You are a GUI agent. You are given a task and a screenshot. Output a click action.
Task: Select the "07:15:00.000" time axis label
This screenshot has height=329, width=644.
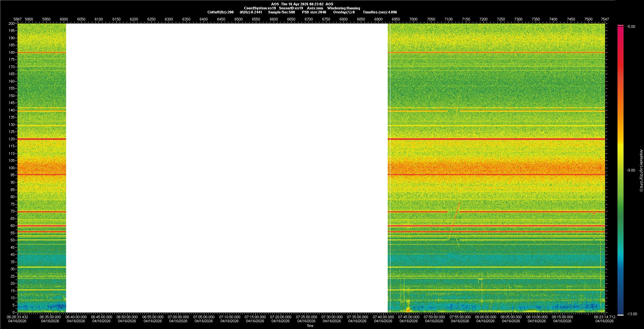[x=255, y=317]
